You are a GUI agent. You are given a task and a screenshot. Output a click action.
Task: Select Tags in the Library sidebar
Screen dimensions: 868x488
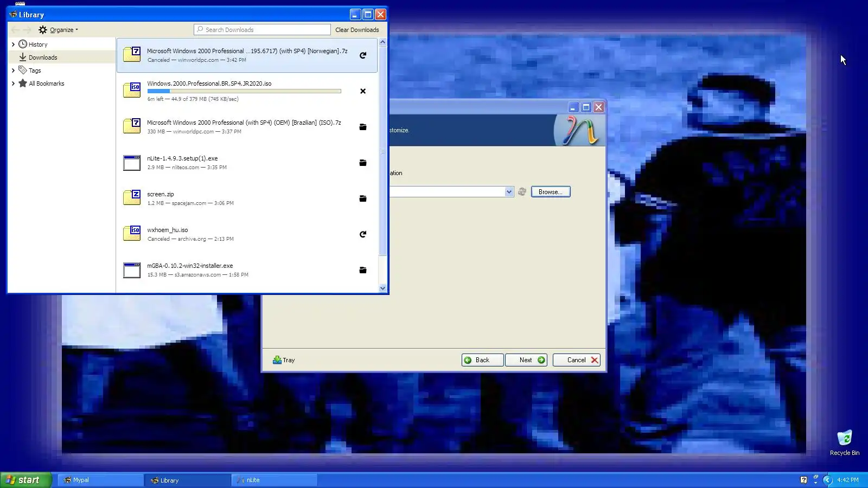[61, 70]
